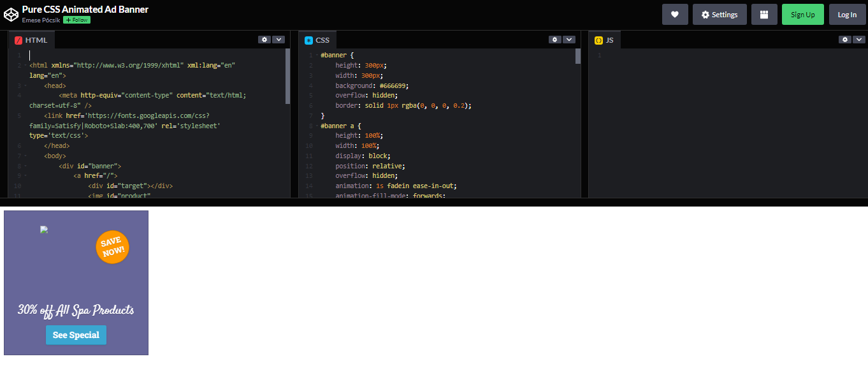Image resolution: width=868 pixels, height=375 pixels.
Task: Expand the HTML editor dropdown chevron
Action: pos(278,40)
